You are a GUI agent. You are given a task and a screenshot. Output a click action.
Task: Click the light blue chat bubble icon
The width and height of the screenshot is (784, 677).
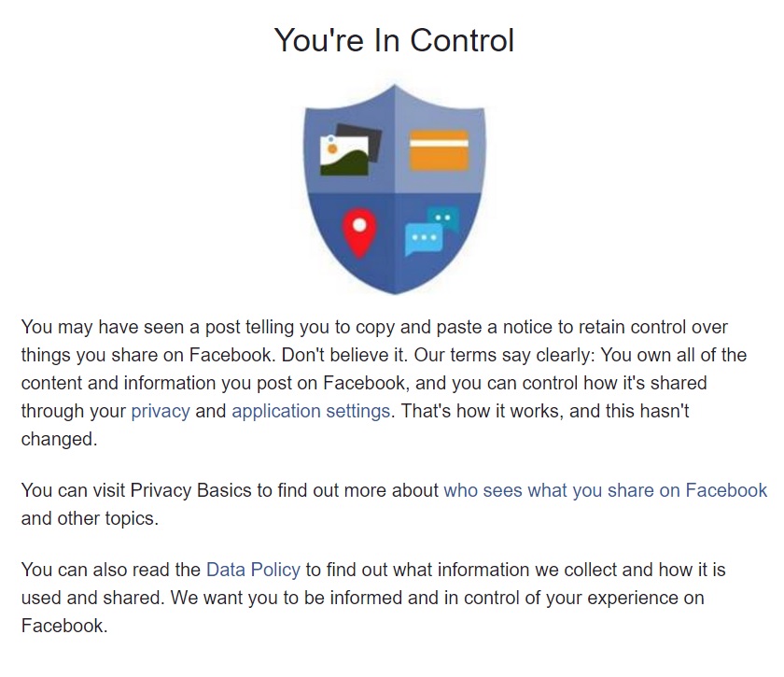(424, 239)
